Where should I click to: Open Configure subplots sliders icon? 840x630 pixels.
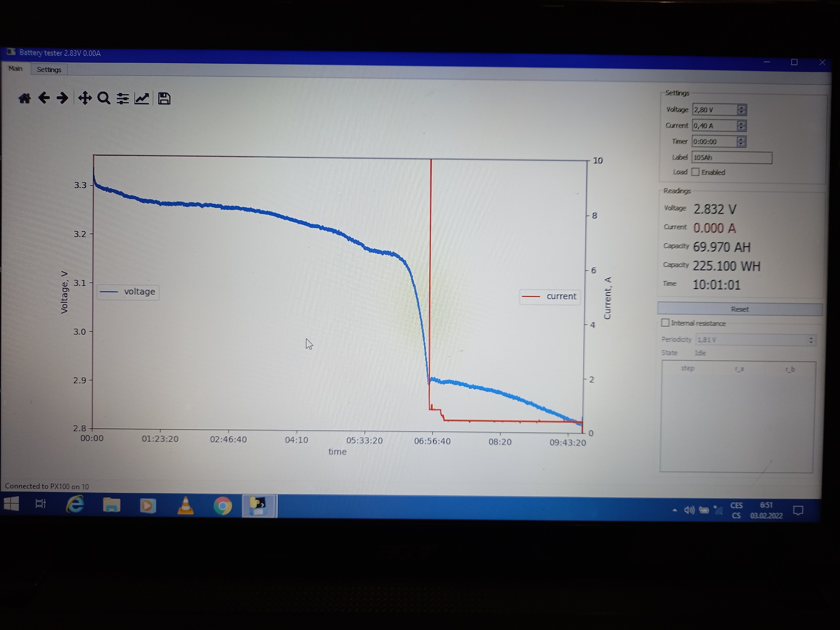(x=122, y=98)
